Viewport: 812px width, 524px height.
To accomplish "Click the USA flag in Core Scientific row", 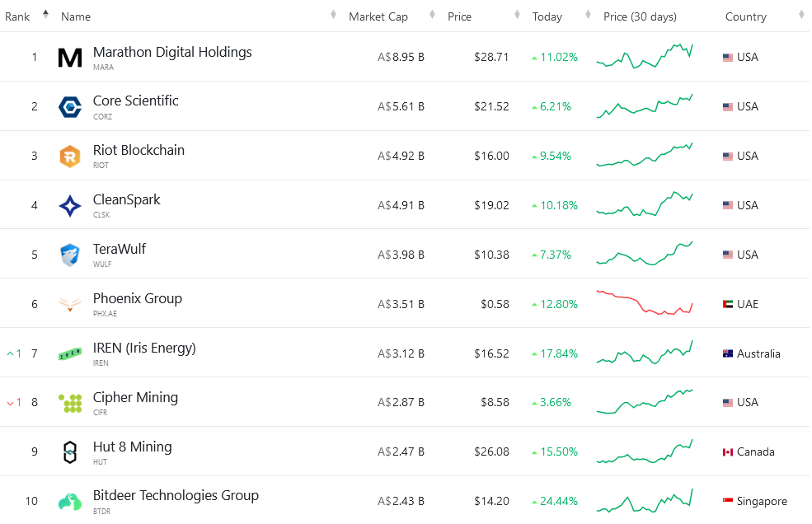I will coord(728,107).
